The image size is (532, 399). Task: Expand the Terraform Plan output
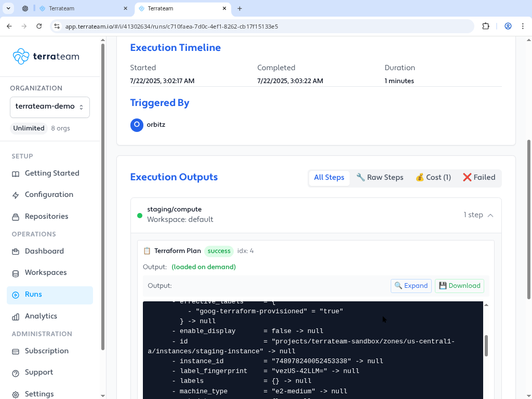coord(411,286)
